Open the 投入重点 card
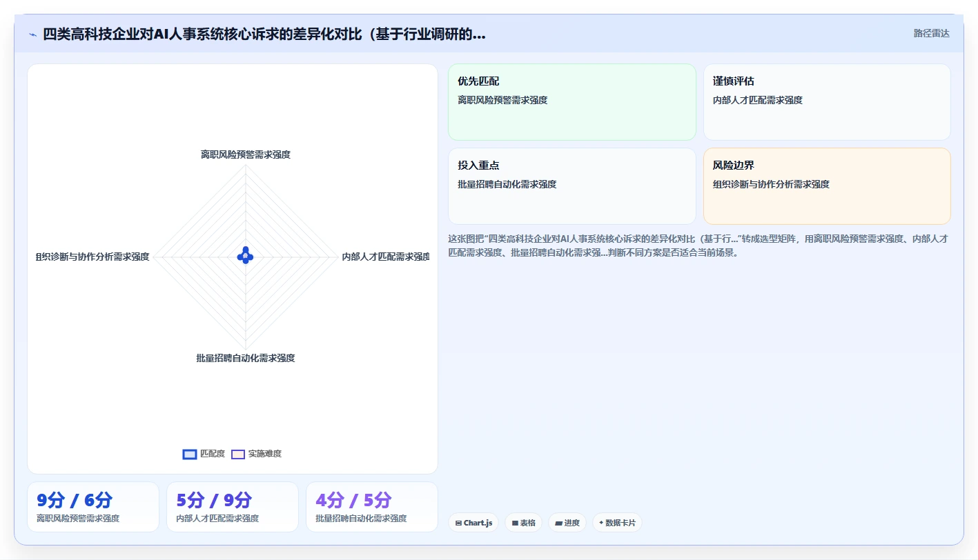 [572, 186]
